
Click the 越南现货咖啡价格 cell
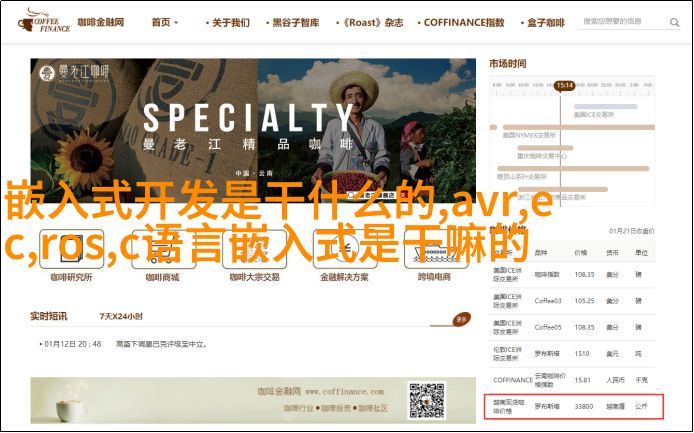[x=509, y=406]
